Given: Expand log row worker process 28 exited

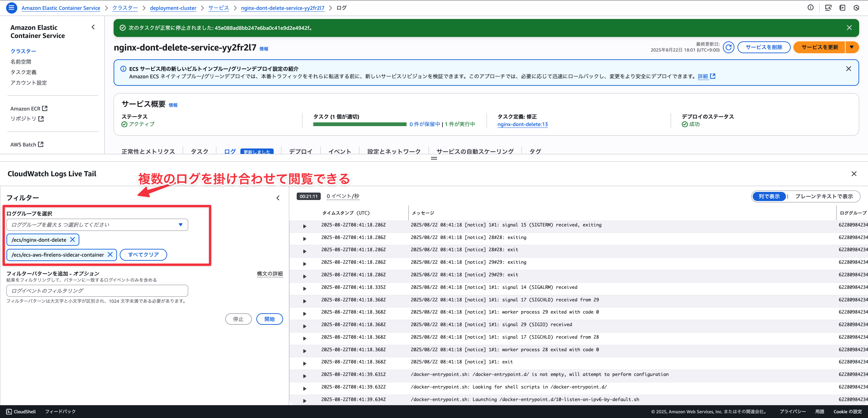Looking at the screenshot, I should (x=304, y=351).
